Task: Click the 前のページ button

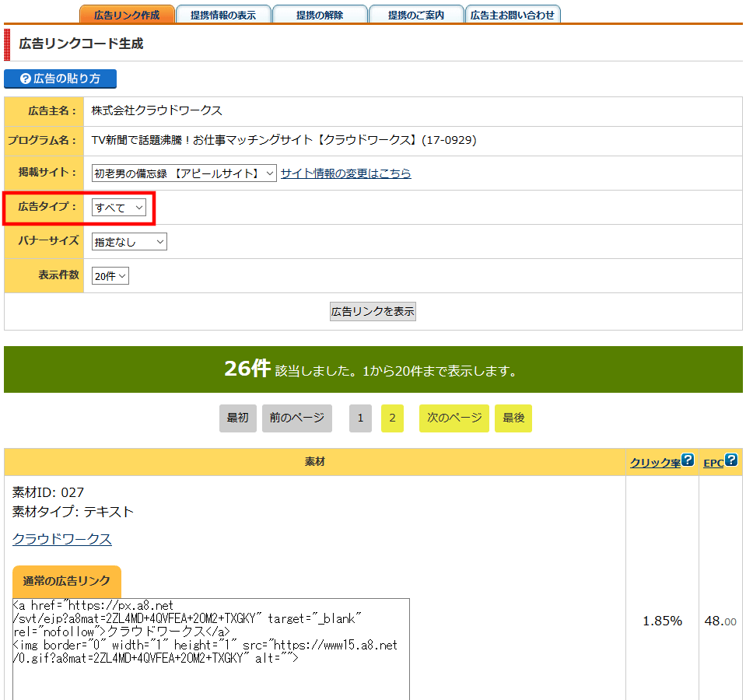Action: [297, 418]
